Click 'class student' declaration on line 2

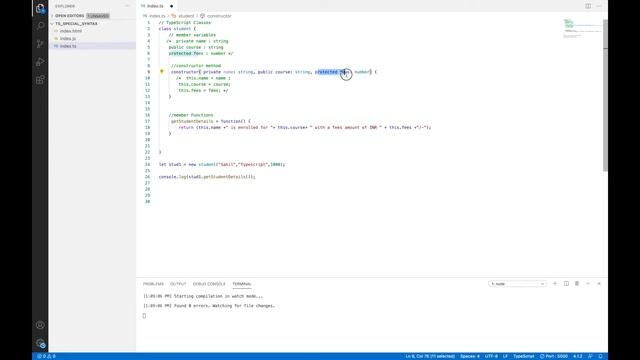[x=177, y=29]
